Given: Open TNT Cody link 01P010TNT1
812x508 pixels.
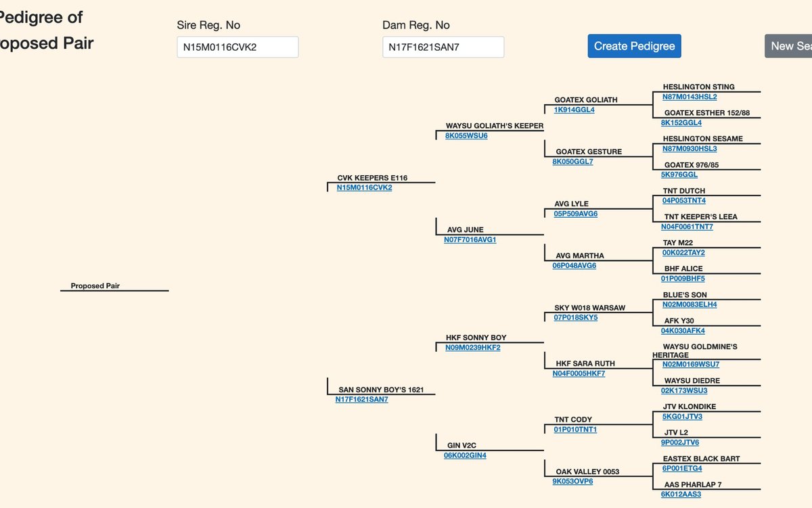Looking at the screenshot, I should (575, 430).
